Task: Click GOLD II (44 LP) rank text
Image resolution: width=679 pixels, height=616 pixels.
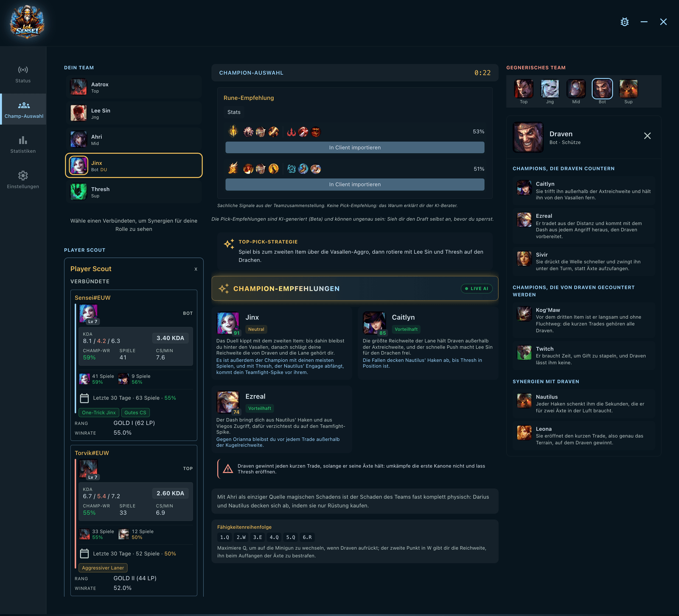Action: [135, 578]
